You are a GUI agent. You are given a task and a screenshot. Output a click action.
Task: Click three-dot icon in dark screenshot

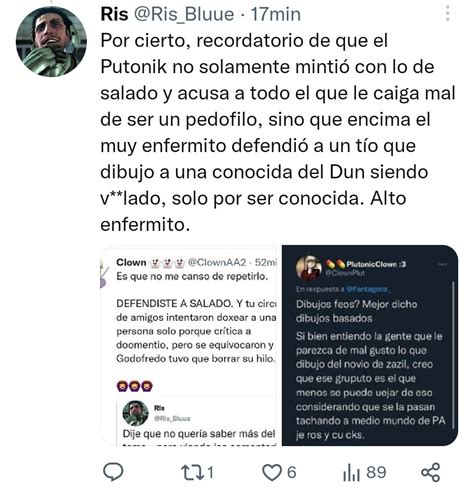tap(443, 264)
